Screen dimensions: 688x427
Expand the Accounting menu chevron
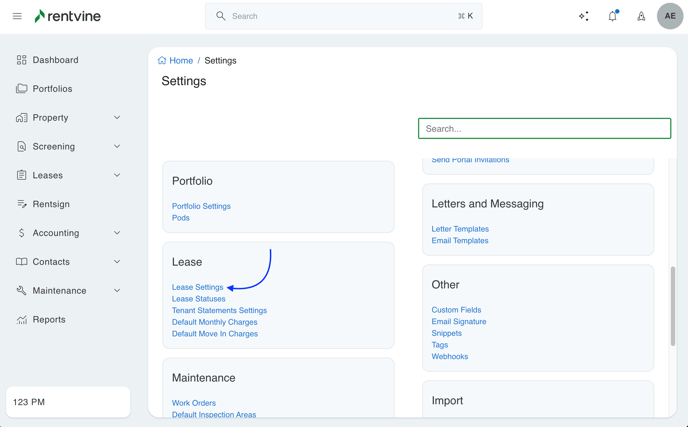pyautogui.click(x=117, y=233)
